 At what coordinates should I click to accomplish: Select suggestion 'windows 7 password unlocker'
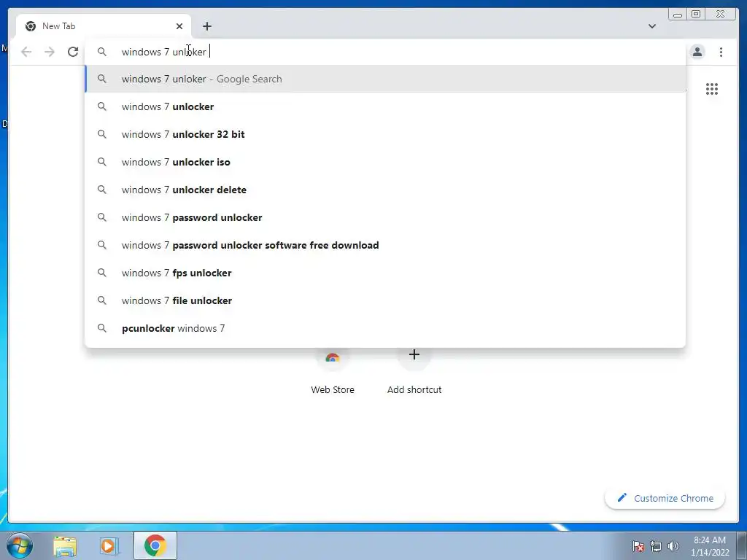385,217
